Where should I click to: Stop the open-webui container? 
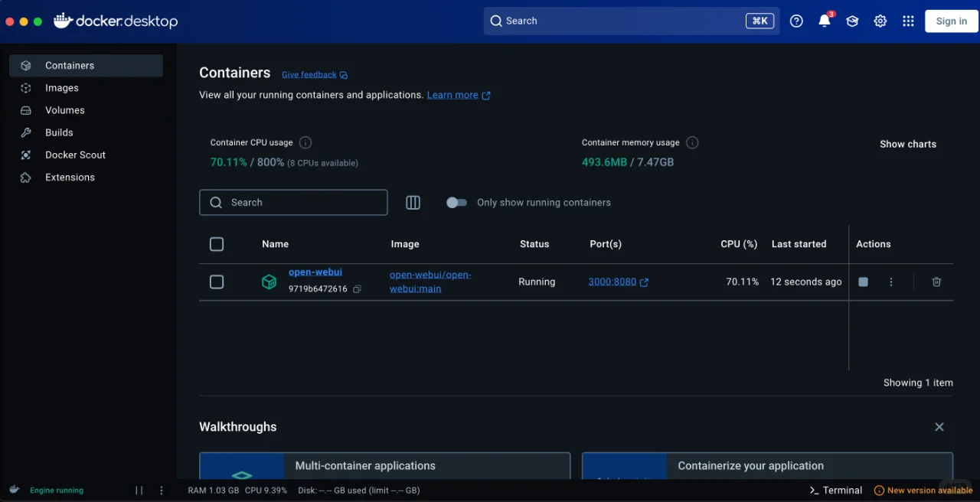pos(864,282)
